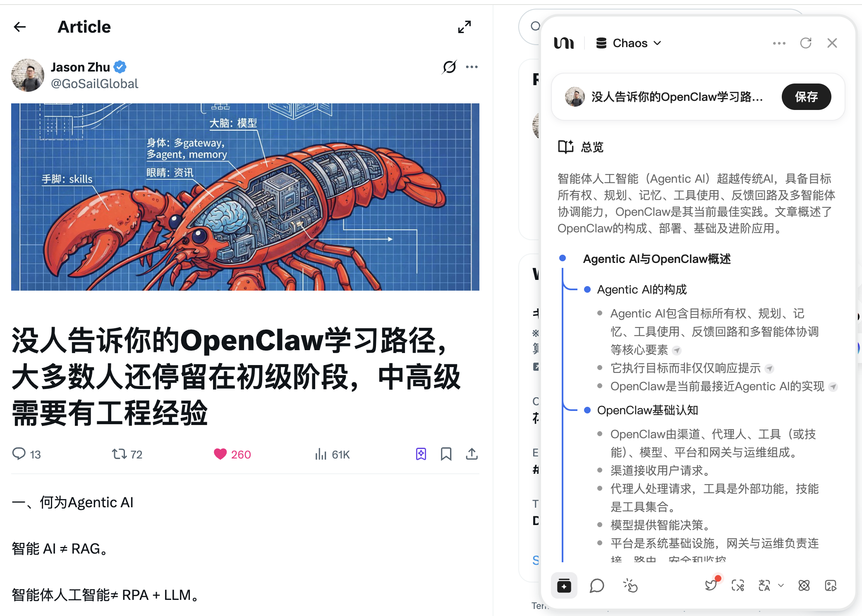Image resolution: width=862 pixels, height=616 pixels.
Task: Click the translate language icon
Action: [x=764, y=585]
